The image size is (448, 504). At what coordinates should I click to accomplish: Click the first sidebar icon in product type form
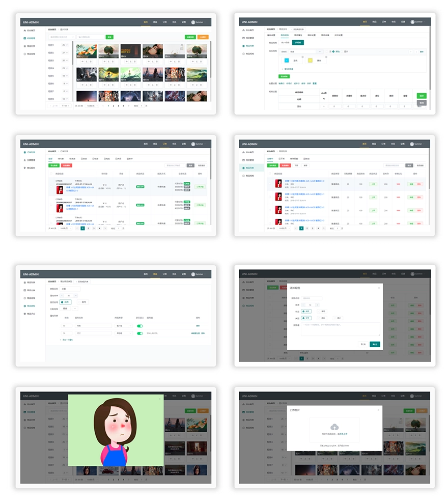click(25, 283)
